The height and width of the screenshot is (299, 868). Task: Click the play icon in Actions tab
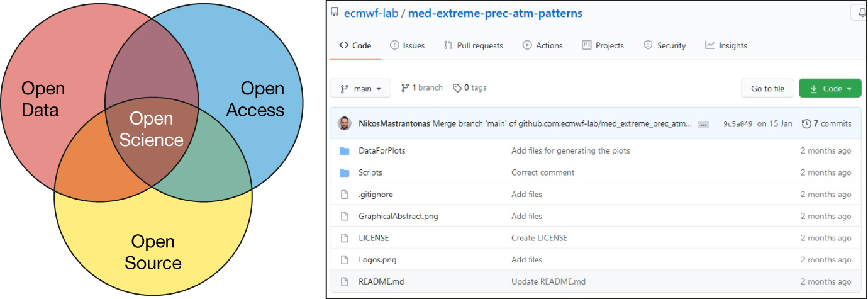(527, 45)
